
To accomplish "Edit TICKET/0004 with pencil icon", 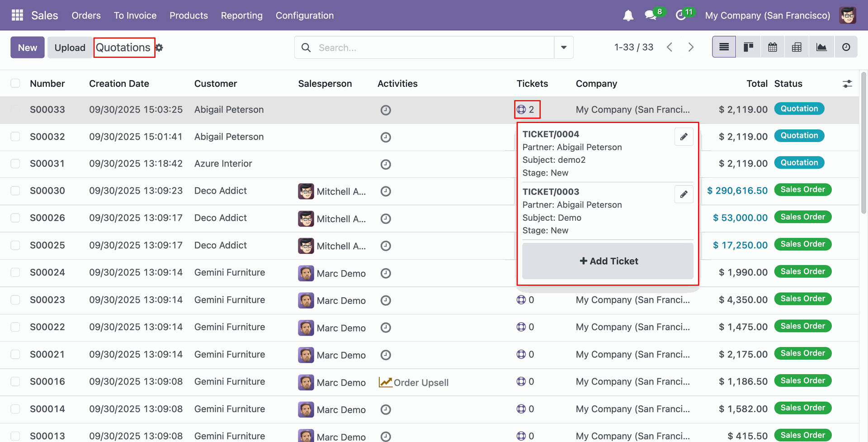I will click(x=684, y=137).
